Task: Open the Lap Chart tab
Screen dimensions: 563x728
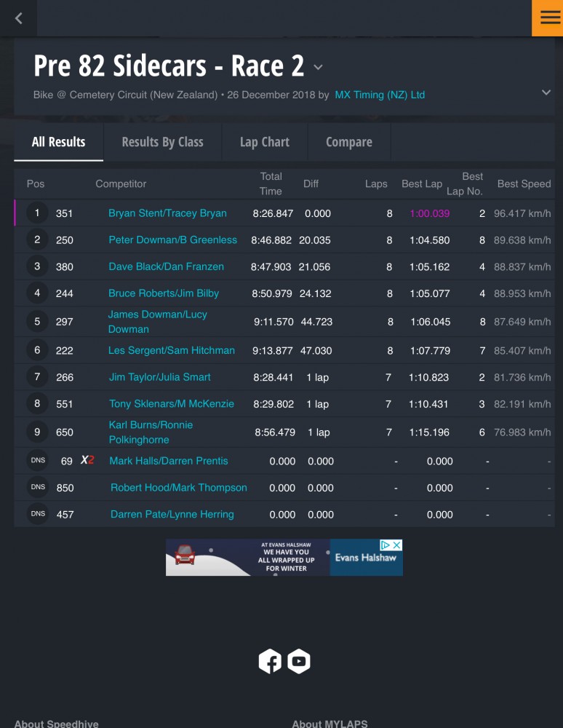Action: pyautogui.click(x=264, y=142)
